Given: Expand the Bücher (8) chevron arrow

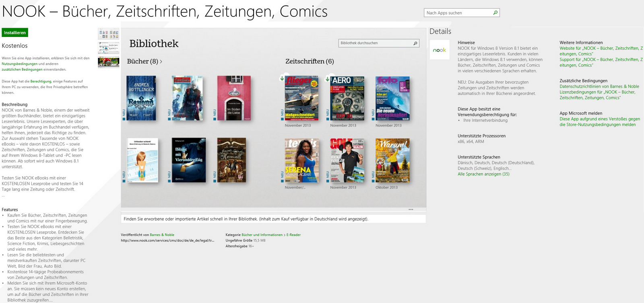Looking at the screenshot, I should coord(161,61).
